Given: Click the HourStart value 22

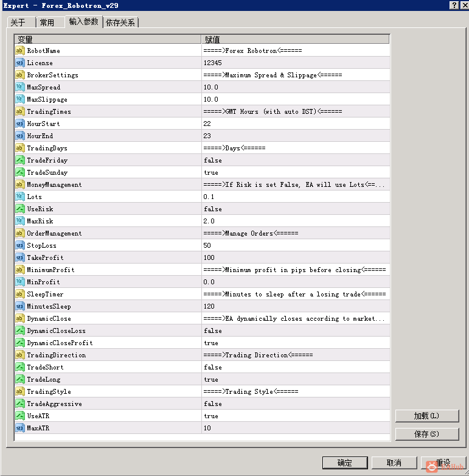Looking at the screenshot, I should pos(207,124).
